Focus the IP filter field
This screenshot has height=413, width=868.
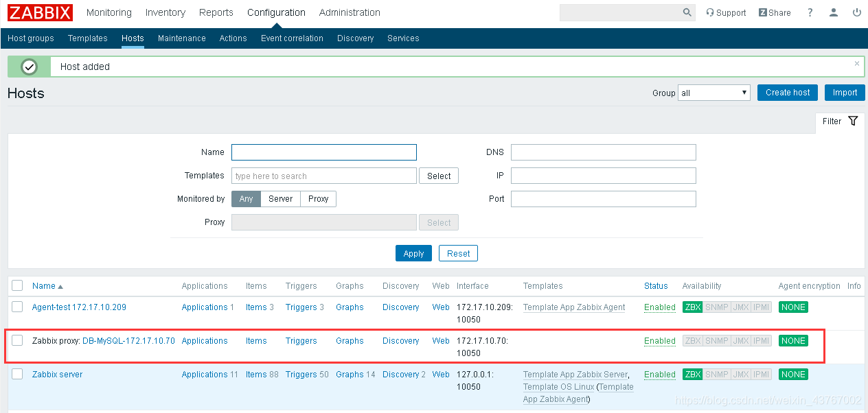(x=604, y=176)
